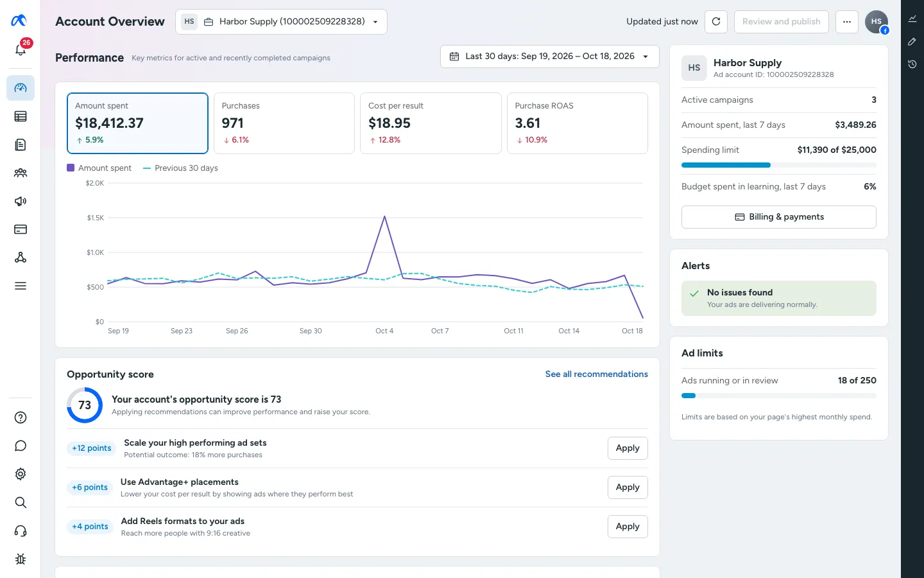Click See all recommendations link

[597, 374]
